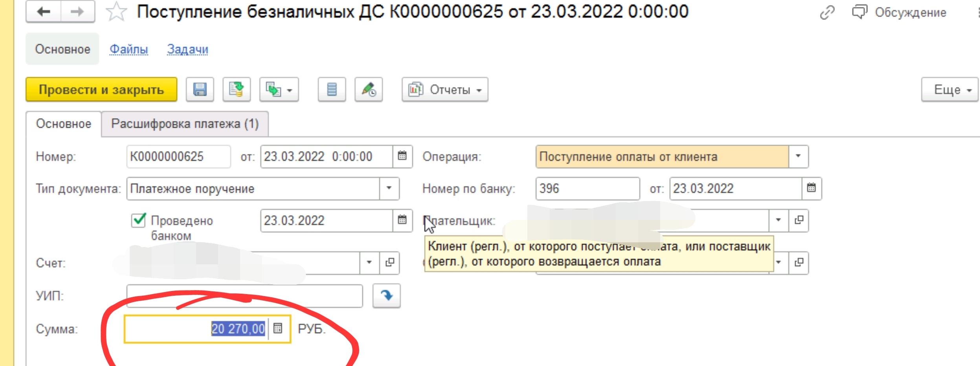Click the document movements list icon

click(332, 90)
